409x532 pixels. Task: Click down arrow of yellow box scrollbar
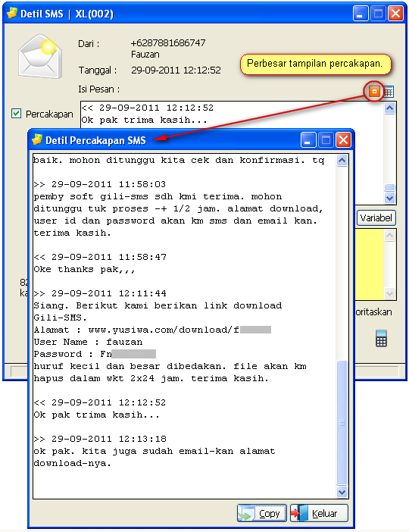(389, 293)
